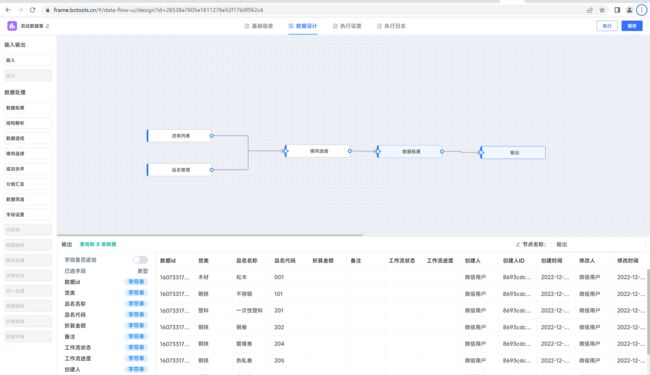Switch to the 数据设计 tab
This screenshot has height=375, width=650.
point(303,26)
